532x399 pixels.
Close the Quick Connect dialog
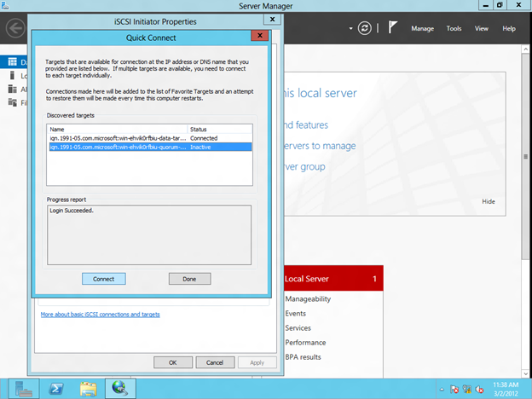coord(260,37)
